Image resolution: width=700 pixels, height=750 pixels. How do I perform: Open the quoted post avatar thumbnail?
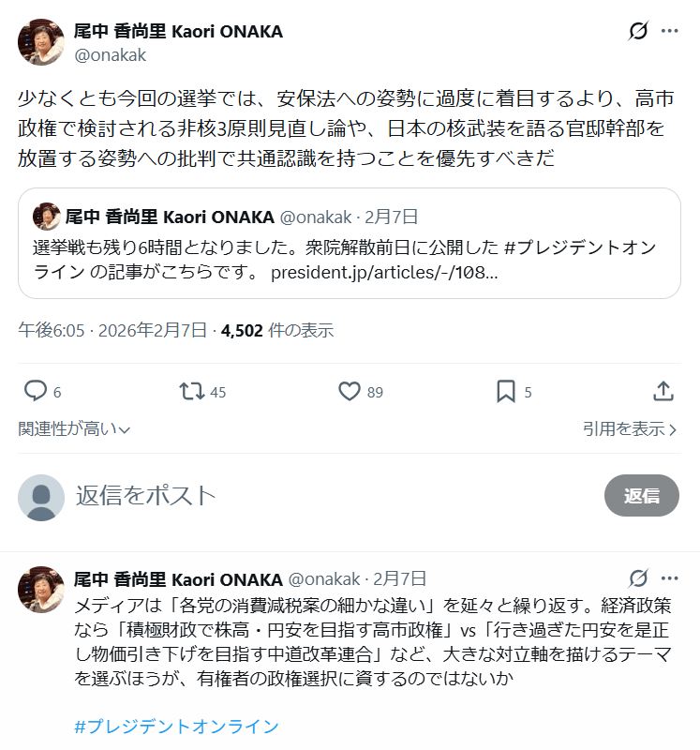pyautogui.click(x=46, y=217)
